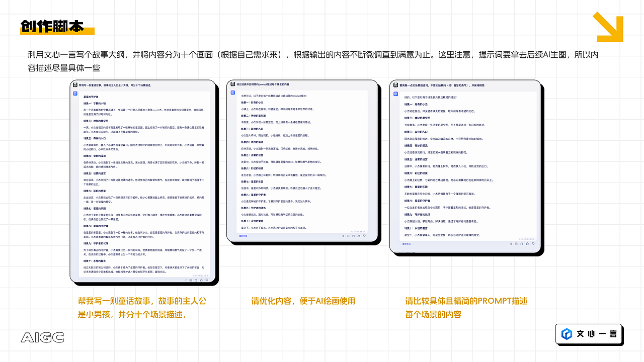Open the 请比较具体且精简 chat screenshot

[303, 162]
